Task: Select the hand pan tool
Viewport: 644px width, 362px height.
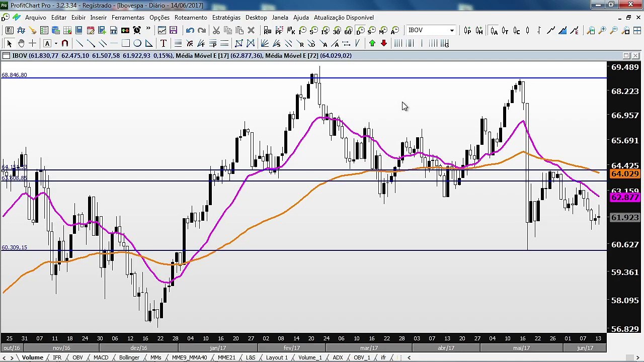Action: pos(21,43)
